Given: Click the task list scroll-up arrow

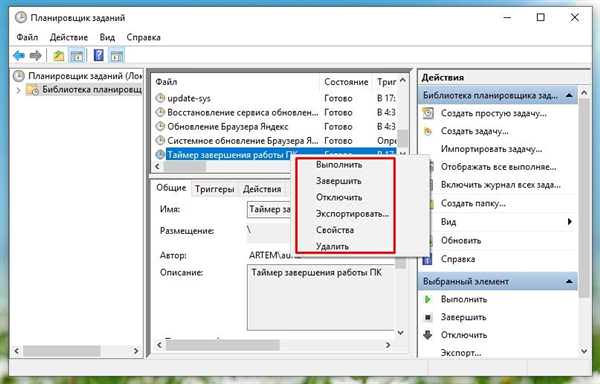Looking at the screenshot, I should click(402, 81).
